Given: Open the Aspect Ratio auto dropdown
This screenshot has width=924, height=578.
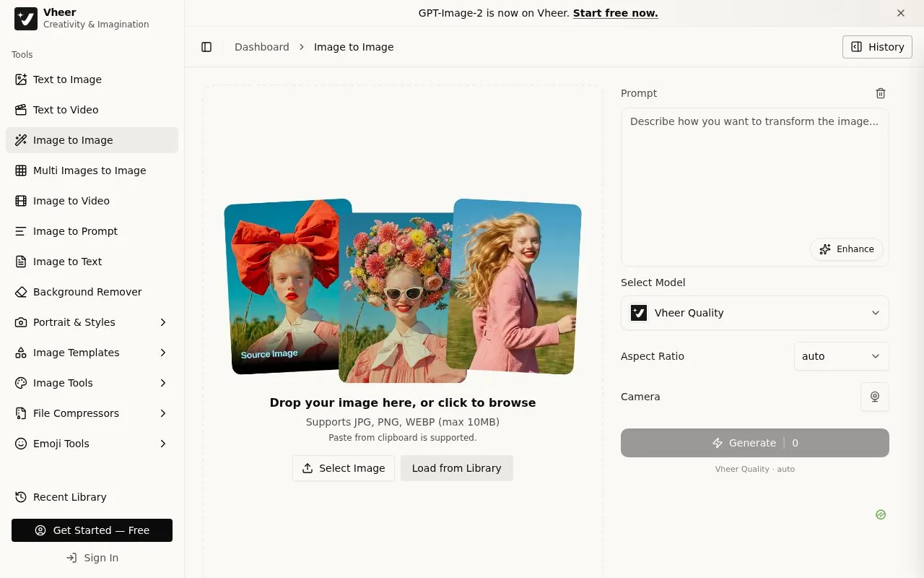Looking at the screenshot, I should [841, 356].
